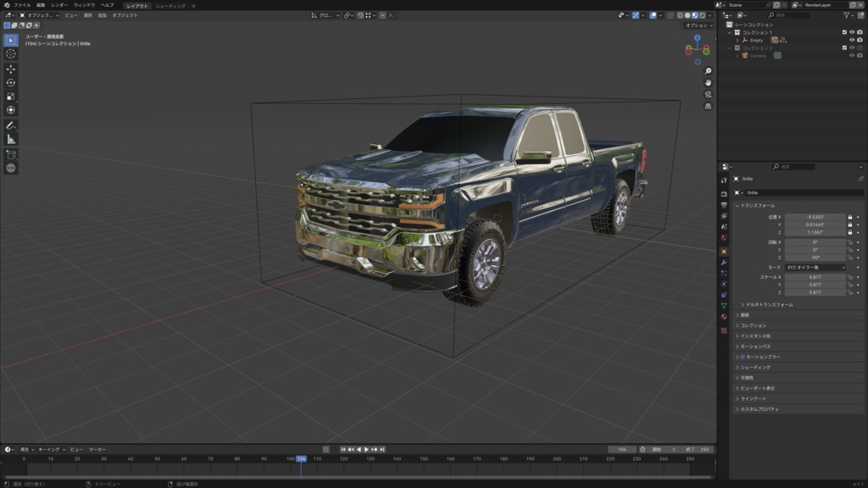Switch to the シェーディング workspace tab

coord(170,6)
